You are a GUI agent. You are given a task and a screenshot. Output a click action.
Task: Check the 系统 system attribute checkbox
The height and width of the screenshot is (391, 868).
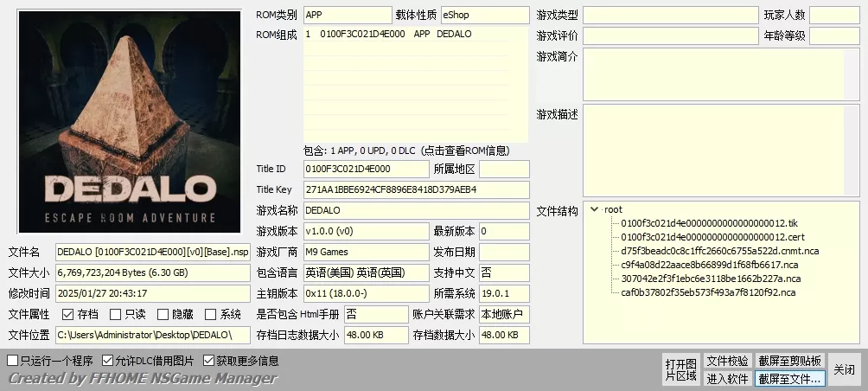[x=210, y=315]
